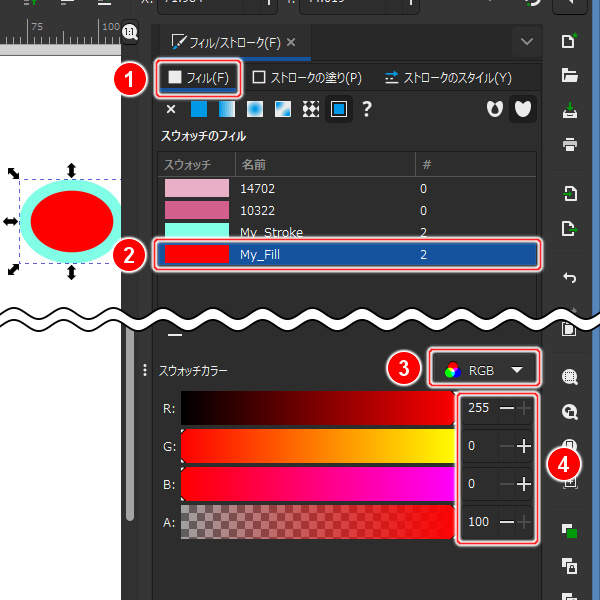The image size is (600, 600).
Task: Click the save document icon
Action: [x=569, y=110]
